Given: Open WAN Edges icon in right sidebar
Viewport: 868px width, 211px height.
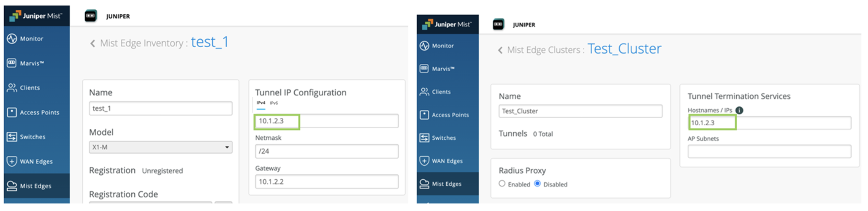Looking at the screenshot, I should [x=424, y=161].
